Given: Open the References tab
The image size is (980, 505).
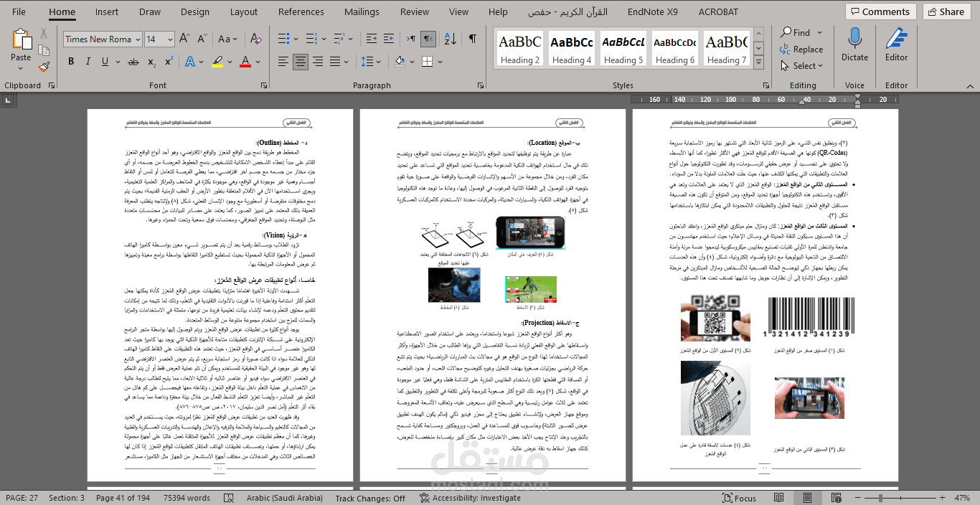Looking at the screenshot, I should coord(301,11).
